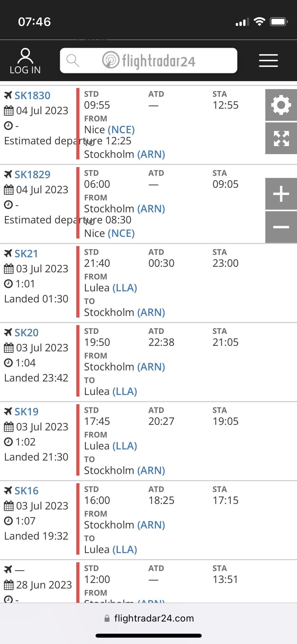Tap NCE airport code in SK1830 row
This screenshot has width=297, height=644.
[121, 130]
